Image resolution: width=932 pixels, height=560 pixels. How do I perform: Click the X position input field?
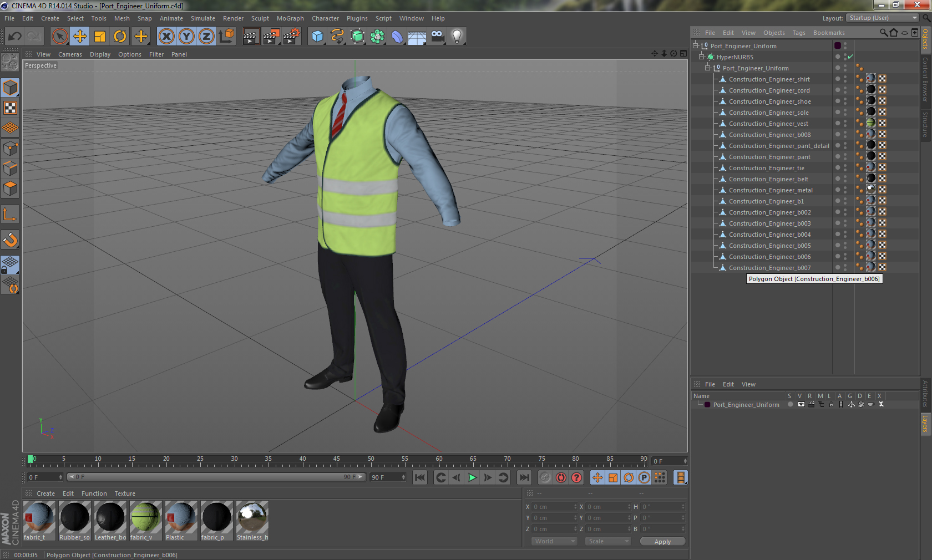(555, 507)
